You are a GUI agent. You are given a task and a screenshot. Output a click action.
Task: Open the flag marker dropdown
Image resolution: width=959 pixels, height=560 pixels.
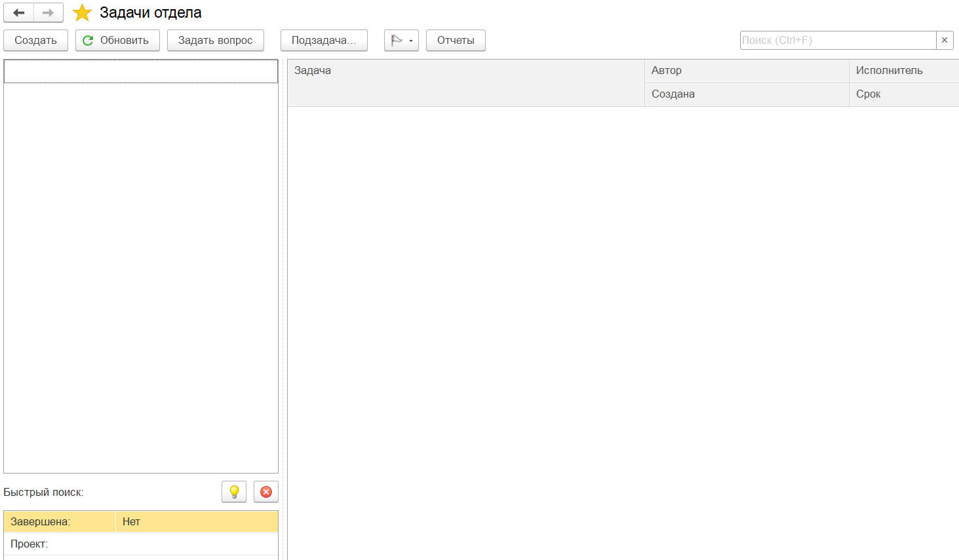[401, 40]
